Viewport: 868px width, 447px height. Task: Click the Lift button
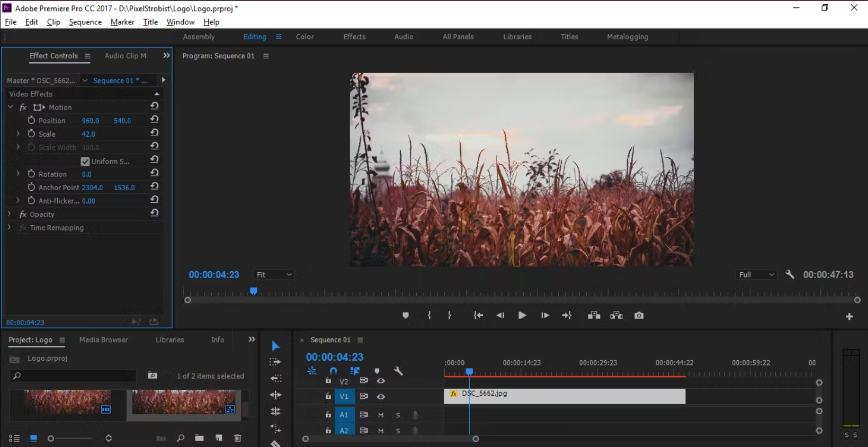(594, 316)
